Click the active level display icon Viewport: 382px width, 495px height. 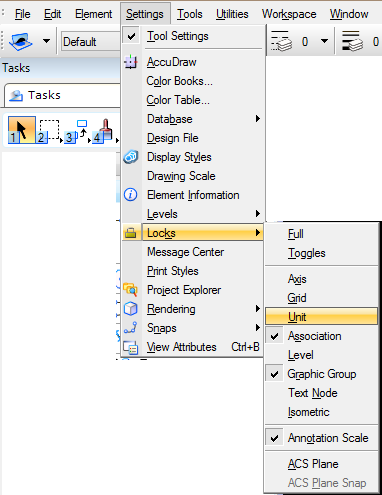(21, 41)
